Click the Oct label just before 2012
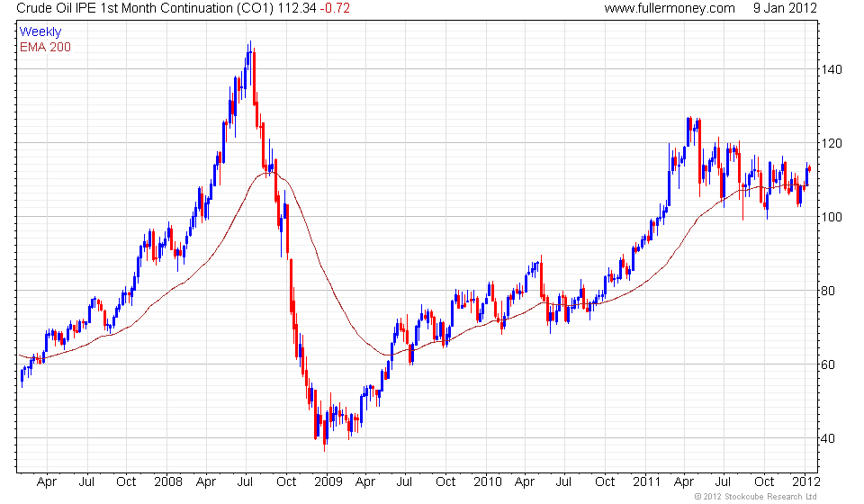864x504 pixels. (x=764, y=481)
